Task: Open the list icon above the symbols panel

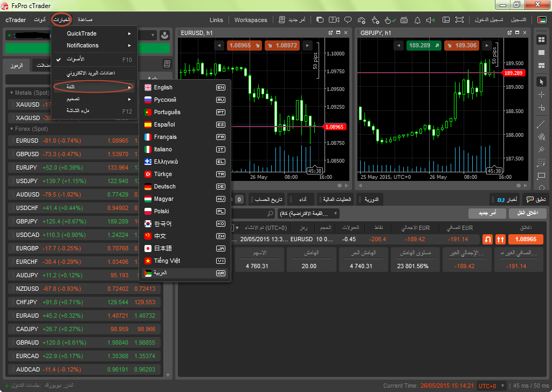Action: point(167,64)
